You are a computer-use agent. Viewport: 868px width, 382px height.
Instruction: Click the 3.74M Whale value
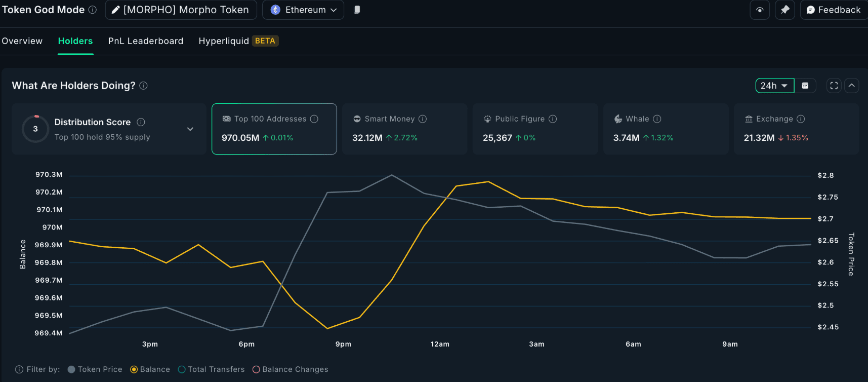[627, 138]
